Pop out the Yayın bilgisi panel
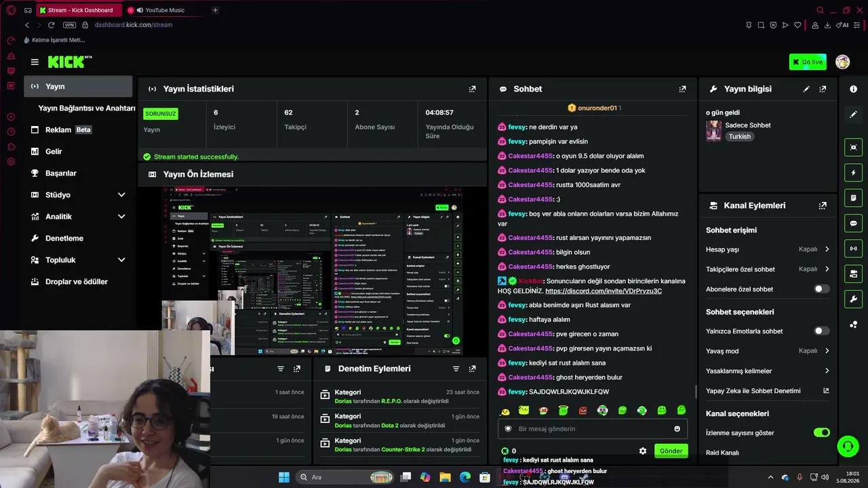Screen dimensions: 868x488 click(823, 89)
